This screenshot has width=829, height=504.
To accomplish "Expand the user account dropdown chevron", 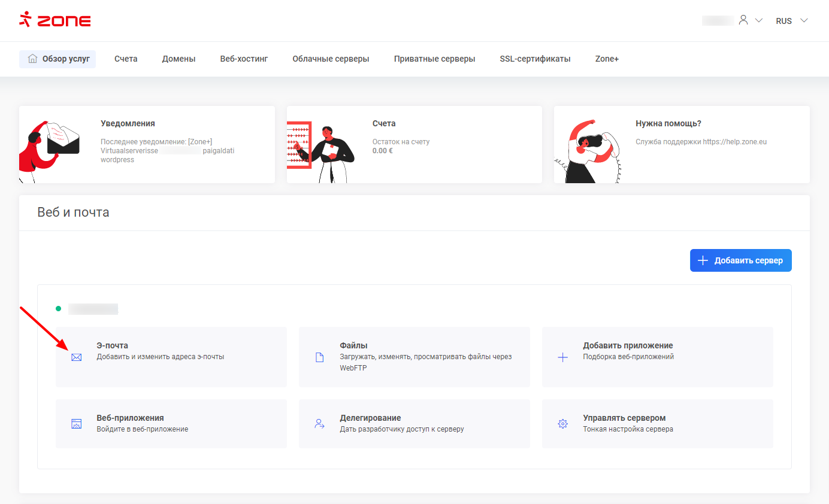I will 759,20.
